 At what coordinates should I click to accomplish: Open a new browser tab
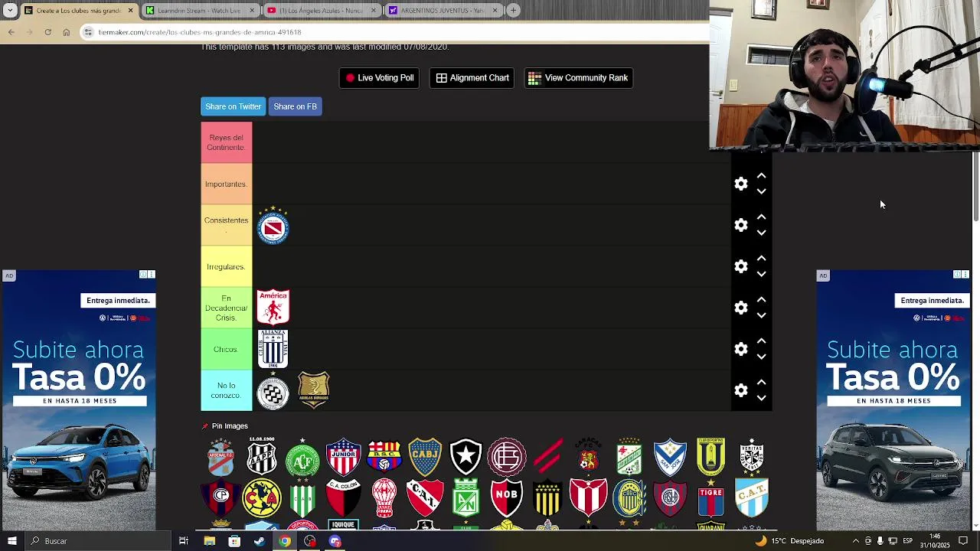513,10
